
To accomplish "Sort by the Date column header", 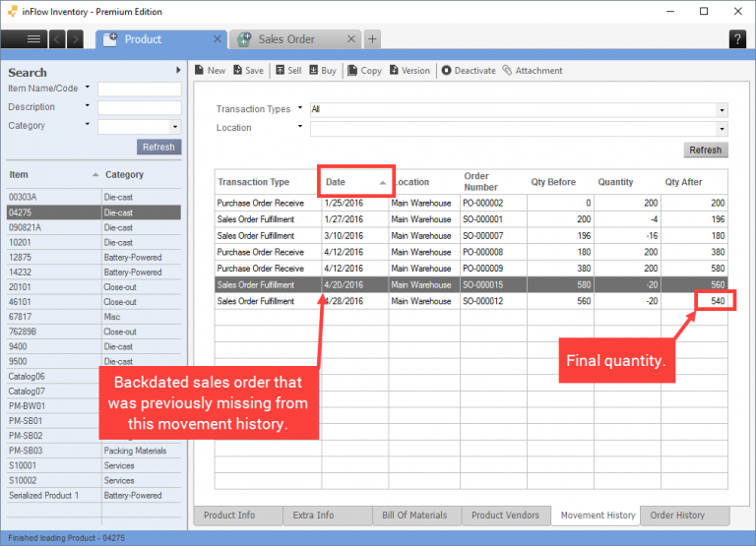I will [x=355, y=182].
